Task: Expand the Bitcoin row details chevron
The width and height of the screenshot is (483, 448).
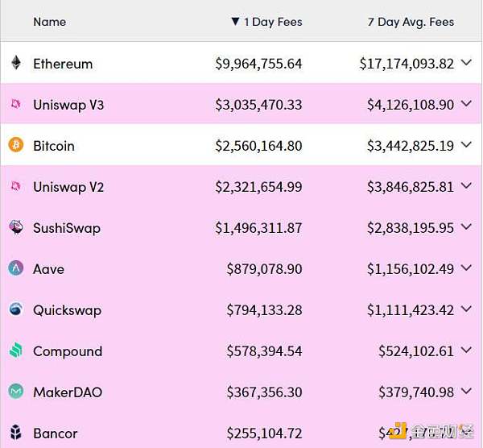Action: pyautogui.click(x=467, y=144)
